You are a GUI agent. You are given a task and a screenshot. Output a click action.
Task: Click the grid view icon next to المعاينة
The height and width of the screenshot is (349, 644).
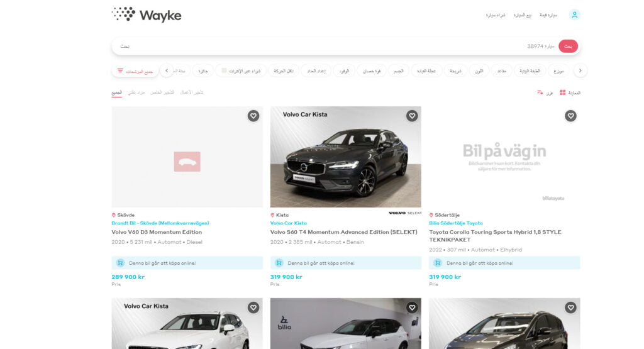563,93
